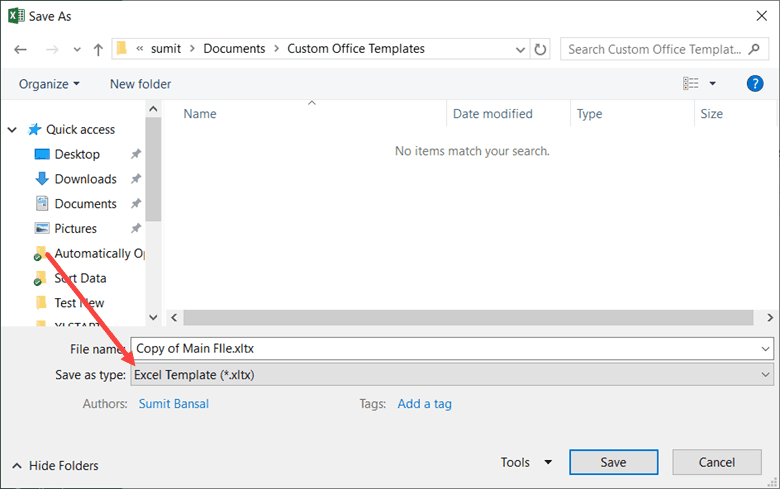The height and width of the screenshot is (489, 780).
Task: Click the change view layout icon
Action: 690,84
